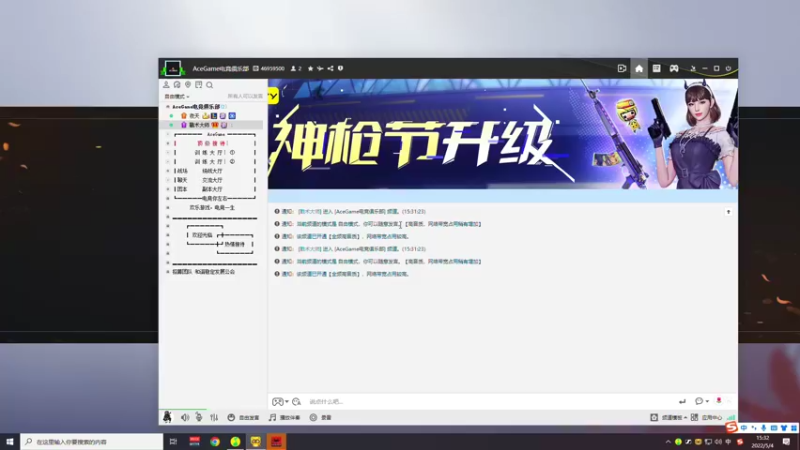The width and height of the screenshot is (800, 450).
Task: Select the 热情接待 channel row
Action: click(x=235, y=244)
